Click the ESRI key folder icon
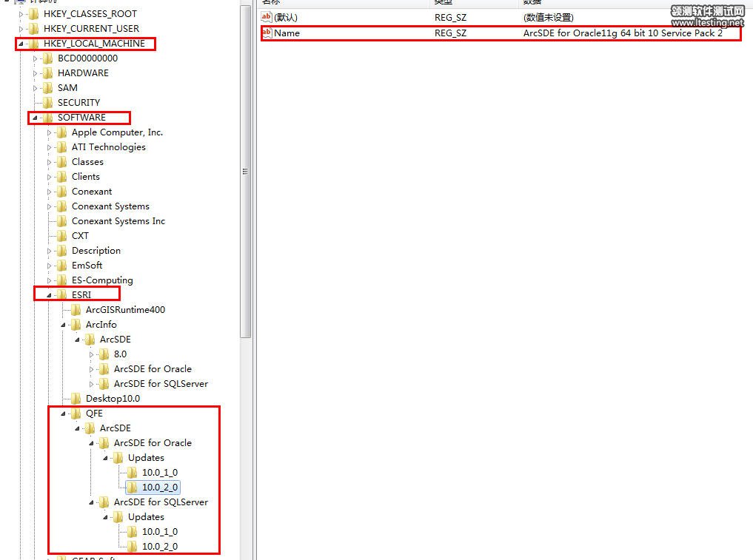Viewport: 753px width, 560px height. pyautogui.click(x=62, y=295)
